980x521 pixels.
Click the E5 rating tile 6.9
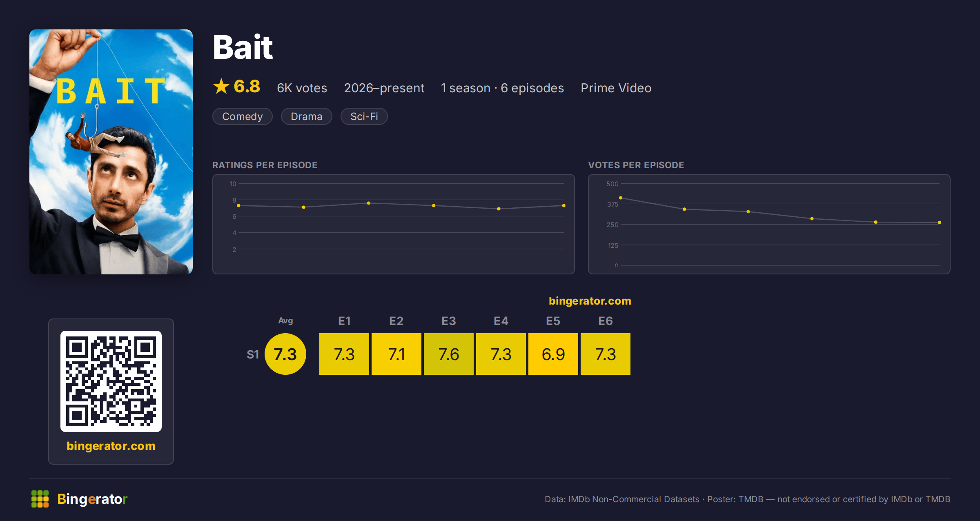pos(553,354)
